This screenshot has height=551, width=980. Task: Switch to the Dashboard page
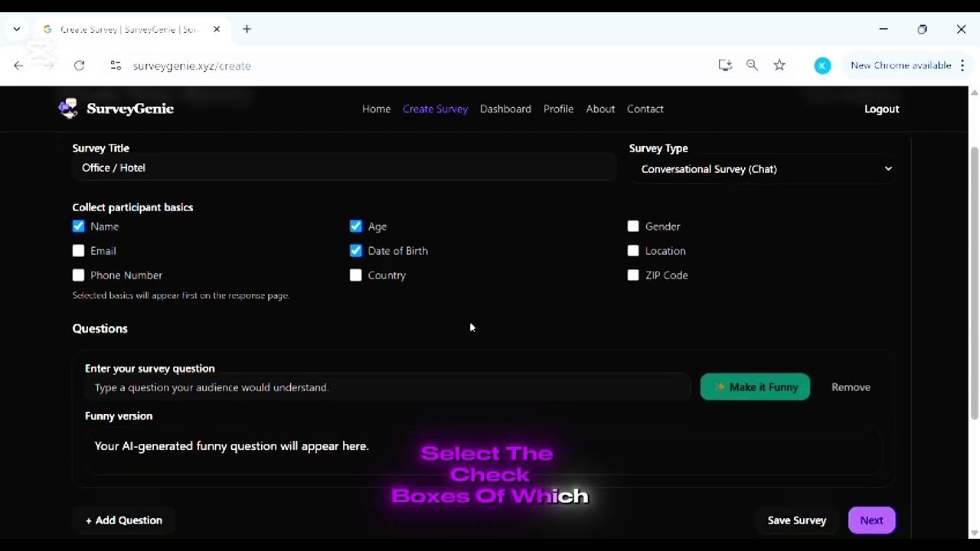pos(505,109)
